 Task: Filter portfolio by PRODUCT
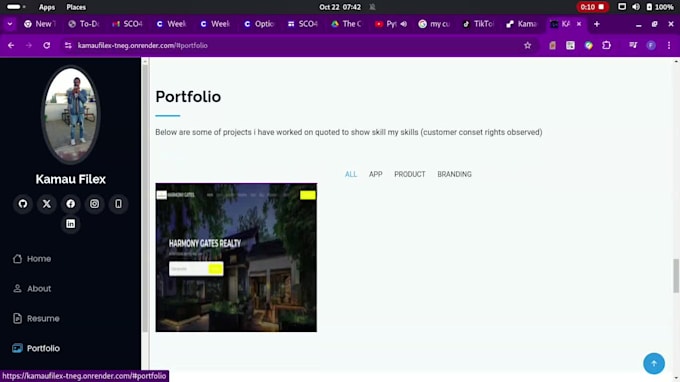click(410, 174)
